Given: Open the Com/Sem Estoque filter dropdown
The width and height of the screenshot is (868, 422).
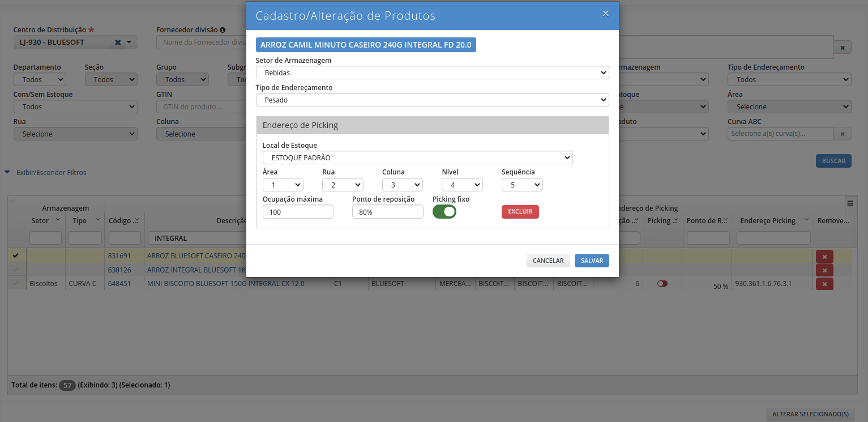Looking at the screenshot, I should (75, 107).
